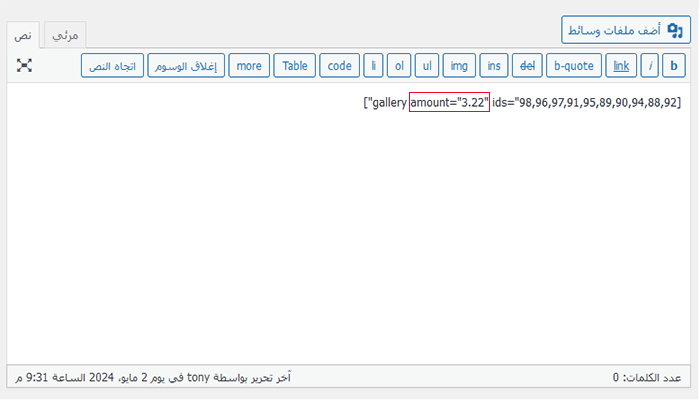Click the word count (عدد الكلمات: 0) label
Viewport: 700px width, 400px height.
[647, 378]
